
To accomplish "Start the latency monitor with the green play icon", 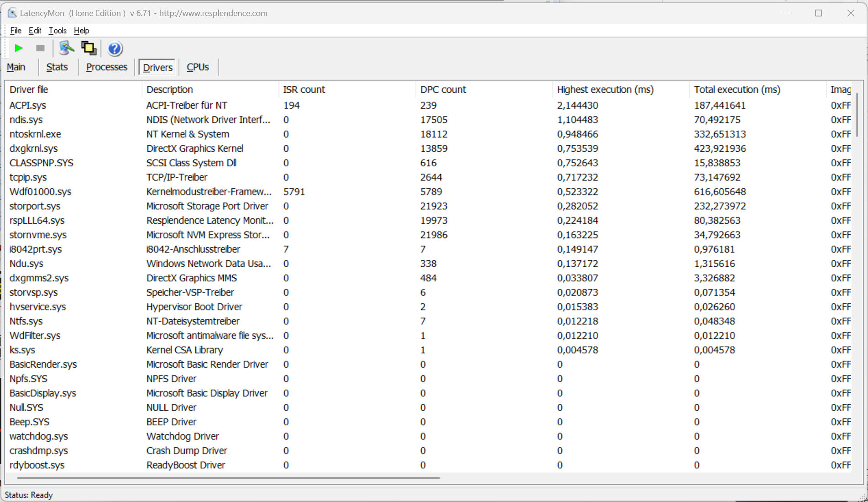I will tap(19, 48).
